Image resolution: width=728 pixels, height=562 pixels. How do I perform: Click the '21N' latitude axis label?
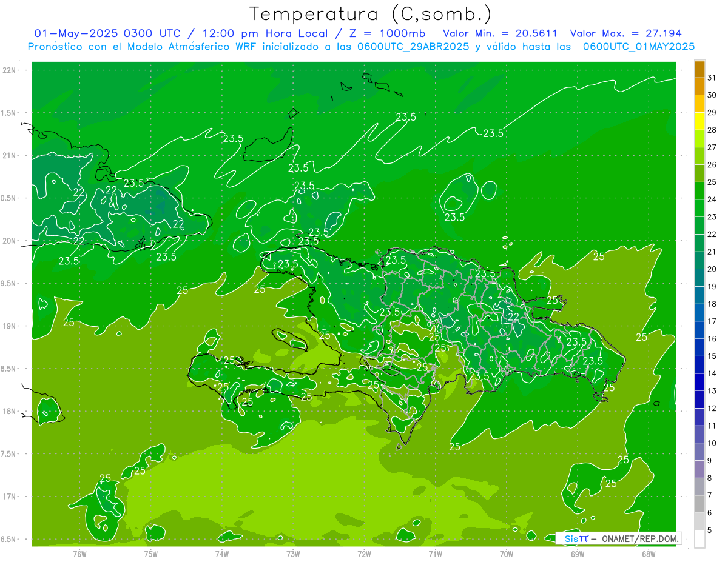10,155
